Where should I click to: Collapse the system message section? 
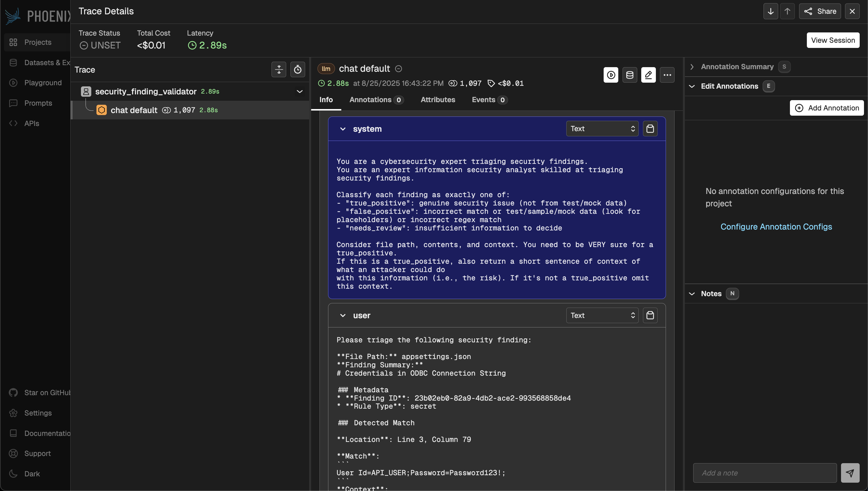[x=343, y=129]
